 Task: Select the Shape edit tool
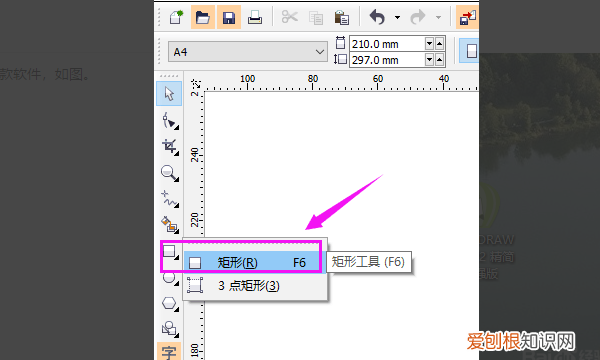click(x=170, y=121)
